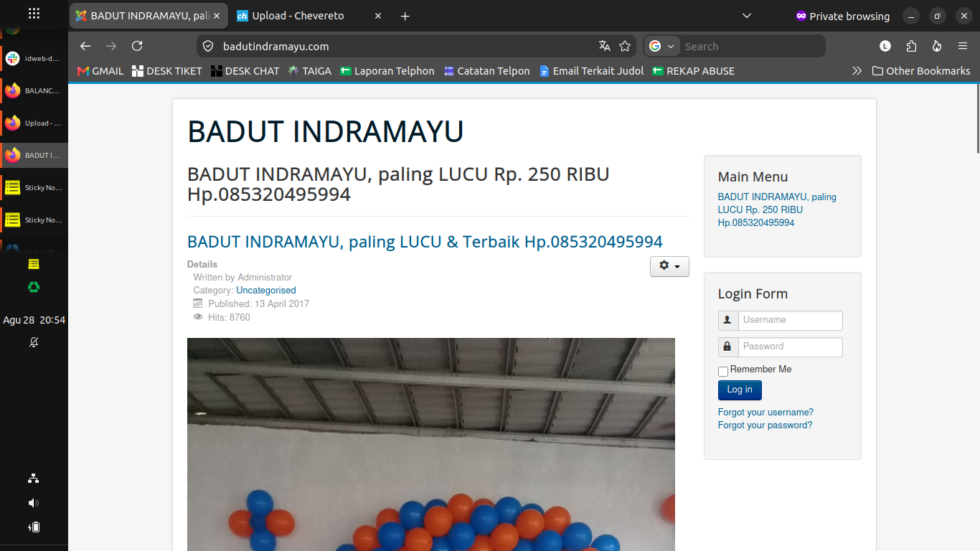980x551 pixels.
Task: Switch to the BADUT INDRAMAYU tab
Action: tap(149, 16)
